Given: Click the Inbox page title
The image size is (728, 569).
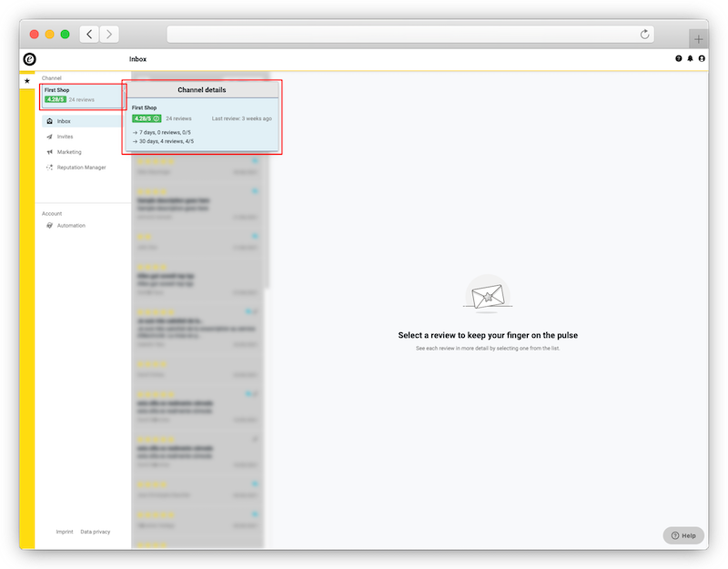Looking at the screenshot, I should 138,59.
